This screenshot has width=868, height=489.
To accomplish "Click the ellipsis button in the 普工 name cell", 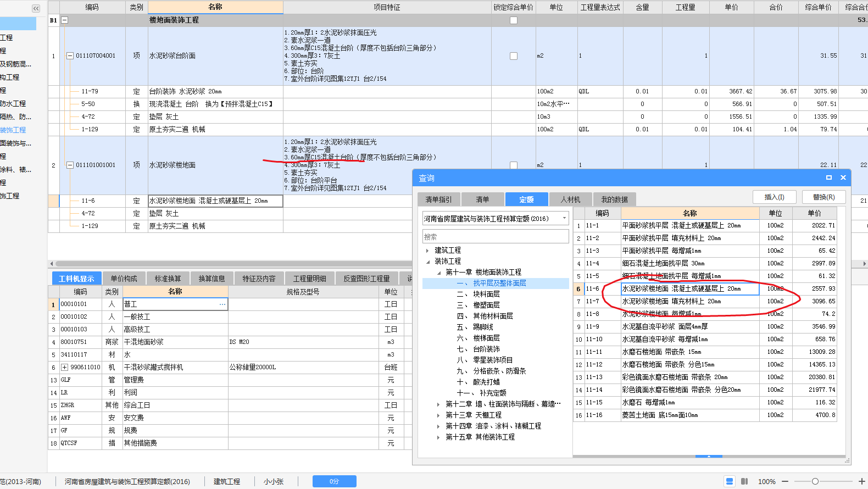I will [x=222, y=304].
